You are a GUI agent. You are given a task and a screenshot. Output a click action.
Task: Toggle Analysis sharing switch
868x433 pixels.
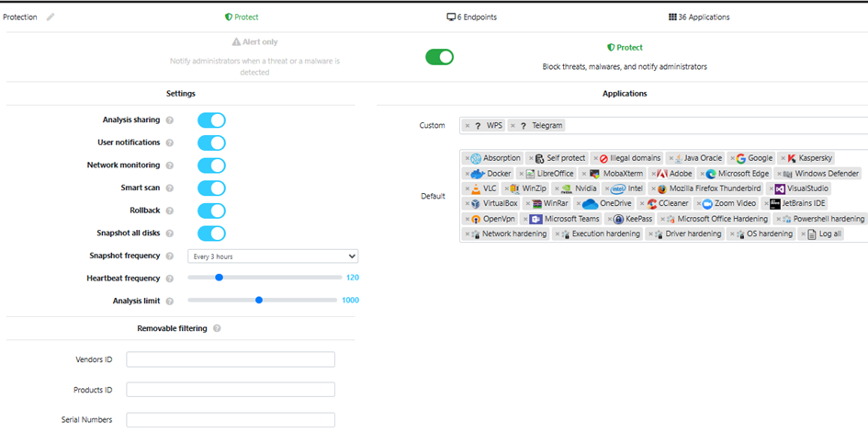[x=211, y=120]
